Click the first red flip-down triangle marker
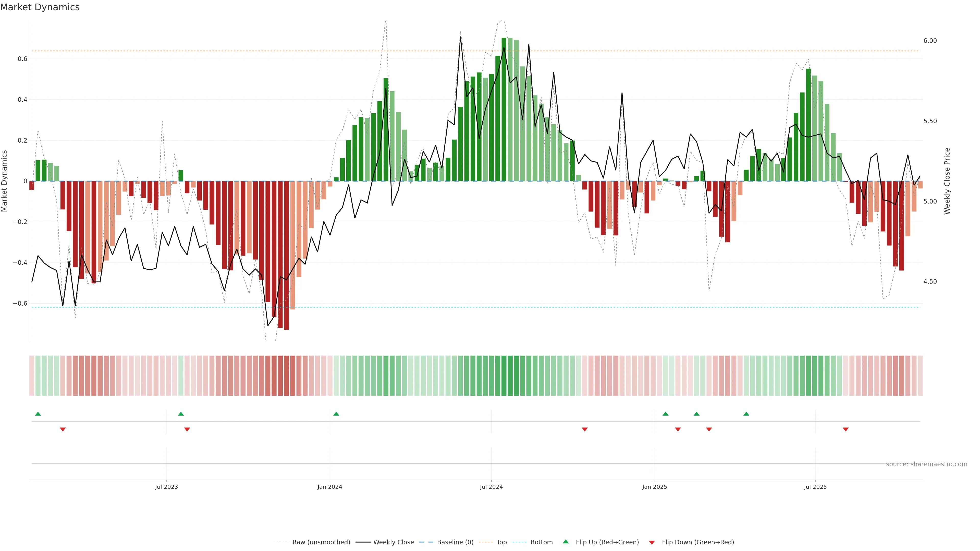980x551 pixels. point(63,429)
